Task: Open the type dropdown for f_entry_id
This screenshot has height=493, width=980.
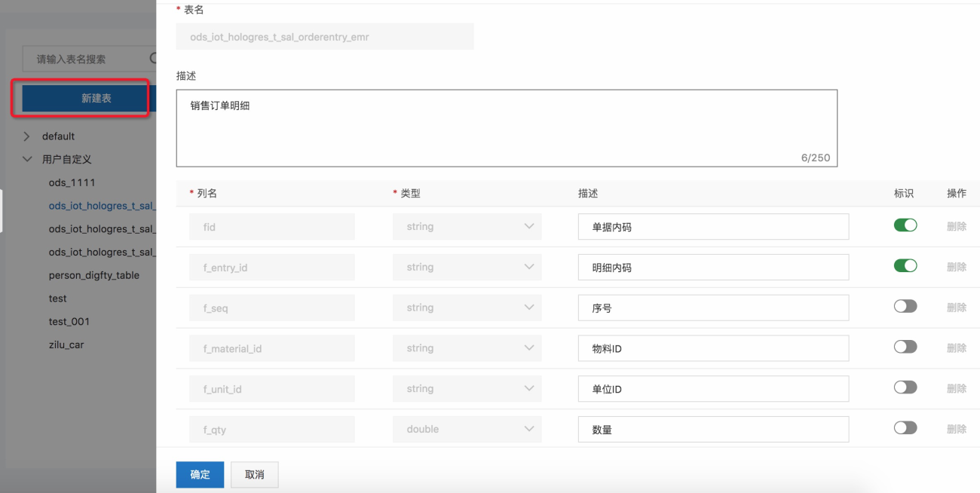Action: 467,267
